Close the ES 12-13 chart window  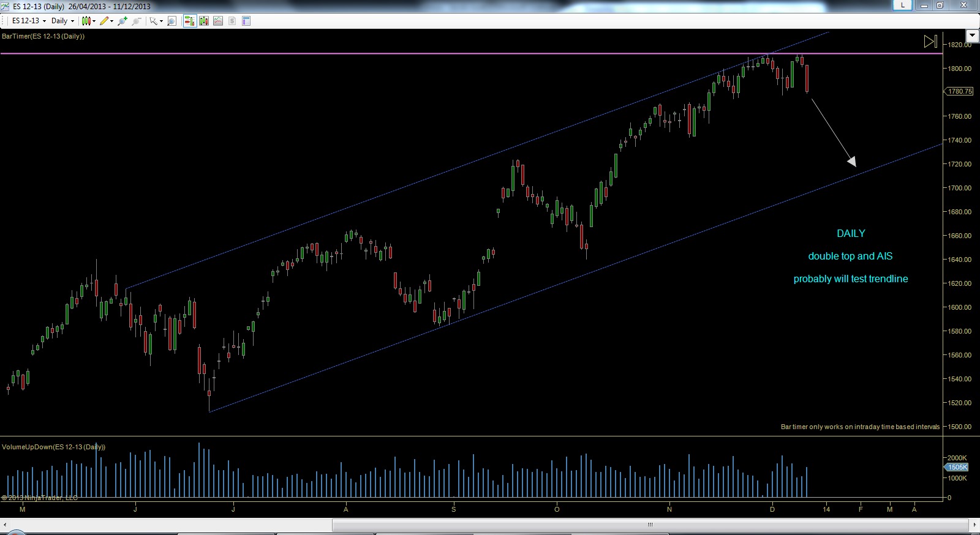click(963, 5)
